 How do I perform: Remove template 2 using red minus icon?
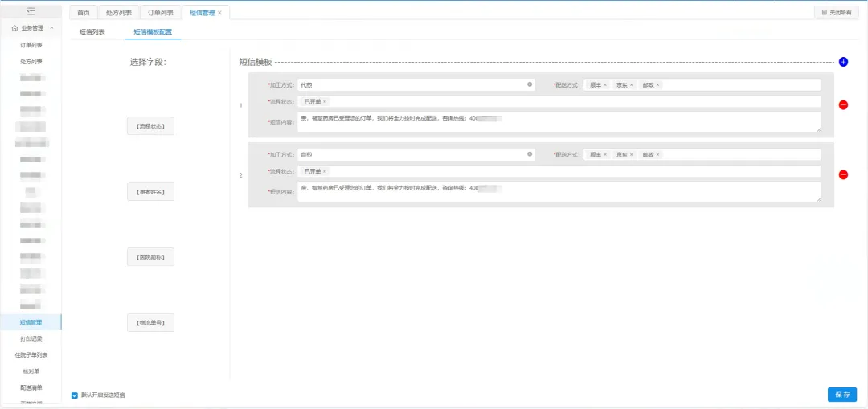point(843,174)
